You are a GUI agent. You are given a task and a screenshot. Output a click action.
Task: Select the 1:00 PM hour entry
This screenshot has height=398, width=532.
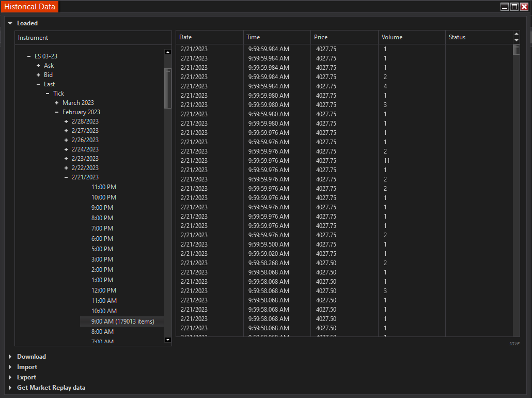102,280
